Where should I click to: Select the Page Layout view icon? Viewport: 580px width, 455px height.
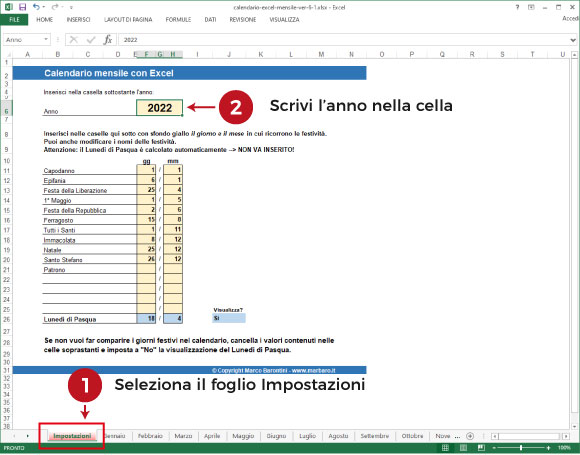pos(463,448)
